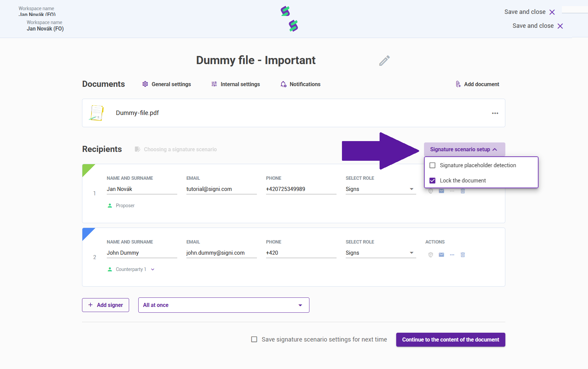Open Notifications settings

click(300, 84)
